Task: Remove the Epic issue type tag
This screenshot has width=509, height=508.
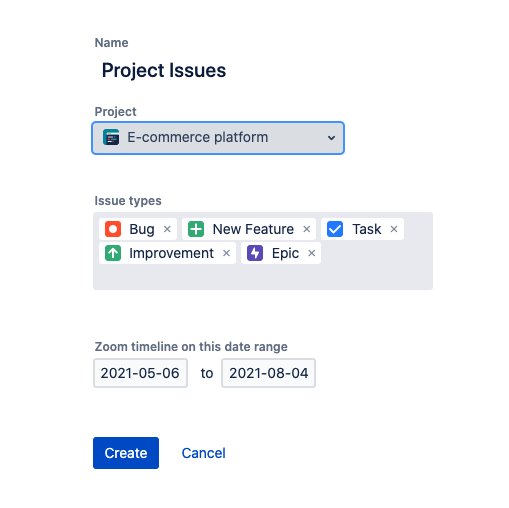Action: (x=312, y=253)
